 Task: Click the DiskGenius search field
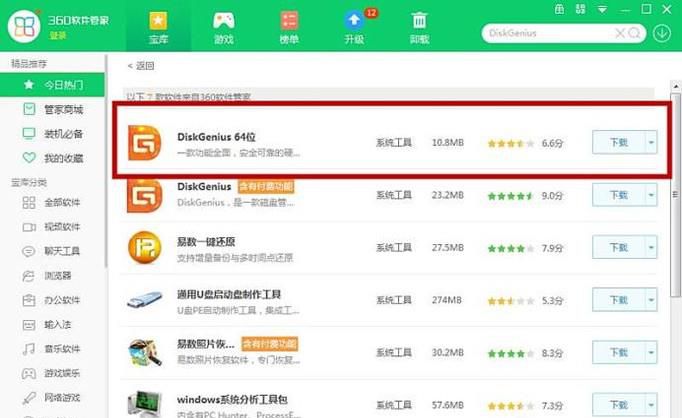tap(550, 33)
